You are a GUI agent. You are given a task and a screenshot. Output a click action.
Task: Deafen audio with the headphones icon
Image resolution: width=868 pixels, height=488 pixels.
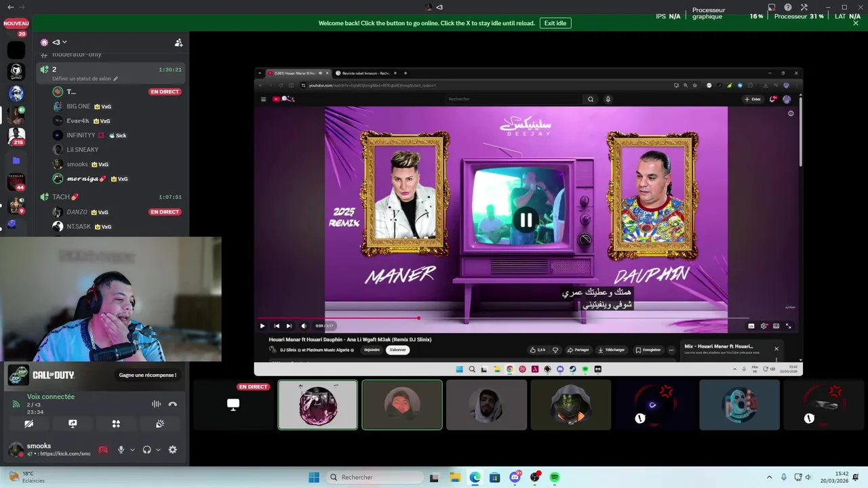[x=146, y=449]
